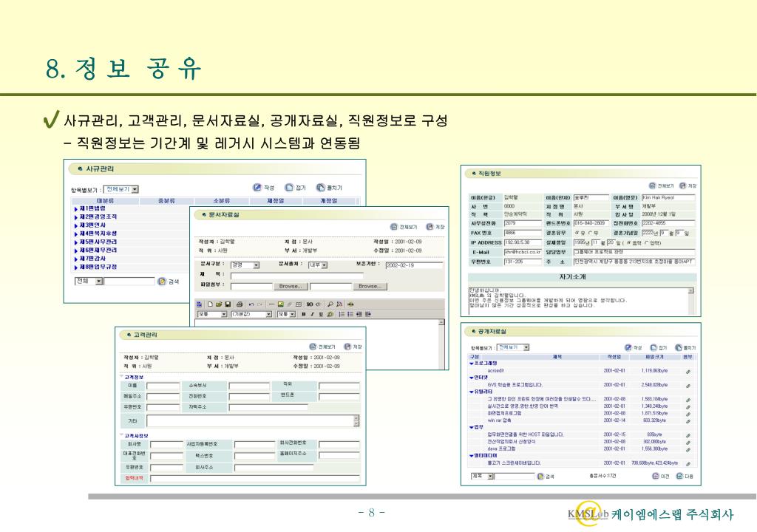Click 전체보기 icon in 직원정보 panel
Viewport: 757px width, 532px height.
pyautogui.click(x=652, y=185)
